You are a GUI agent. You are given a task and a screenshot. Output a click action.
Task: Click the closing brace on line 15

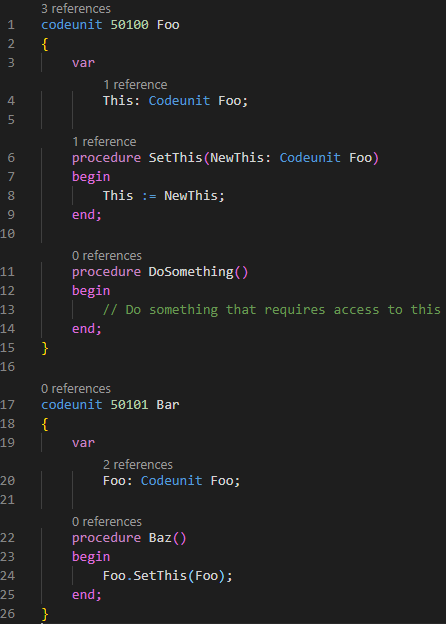(x=45, y=348)
